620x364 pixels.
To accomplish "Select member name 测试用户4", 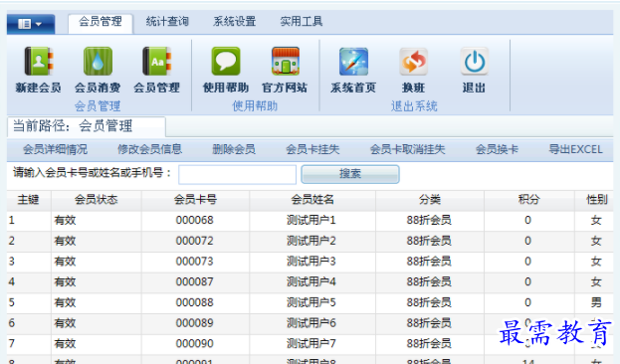I will [x=311, y=282].
